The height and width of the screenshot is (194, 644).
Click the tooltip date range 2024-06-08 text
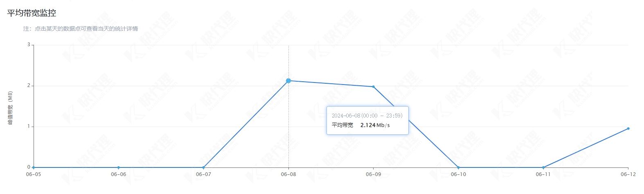367,116
